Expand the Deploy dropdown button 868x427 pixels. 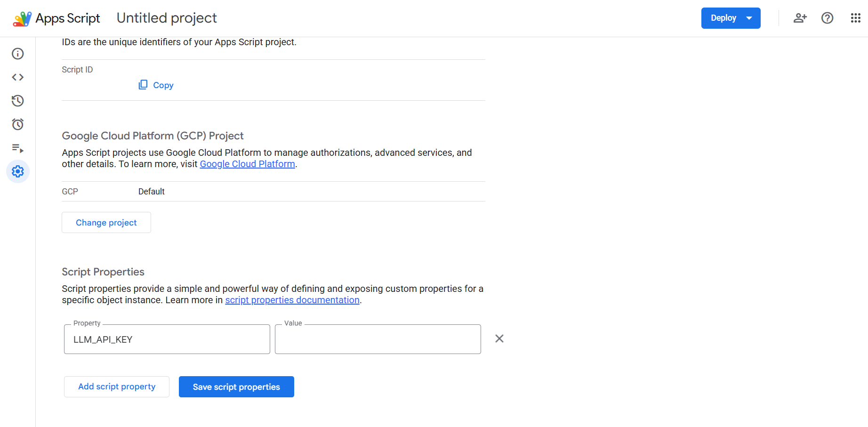731,18
